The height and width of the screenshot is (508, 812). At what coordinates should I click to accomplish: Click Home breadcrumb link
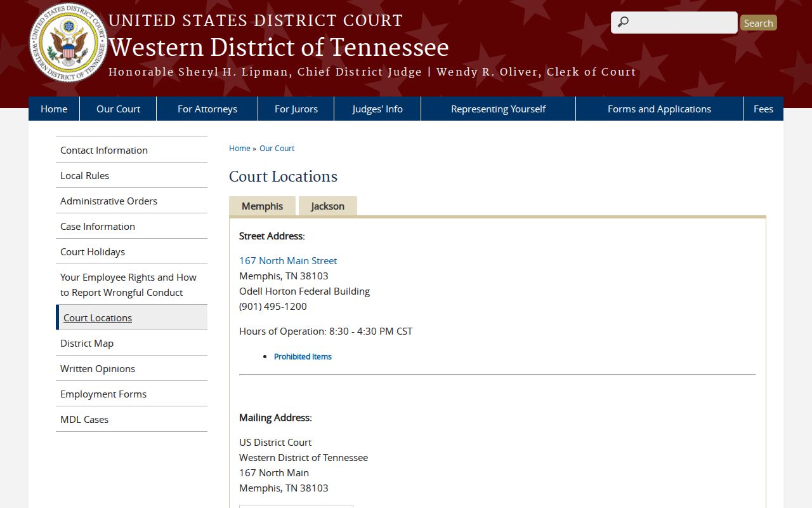(x=240, y=148)
